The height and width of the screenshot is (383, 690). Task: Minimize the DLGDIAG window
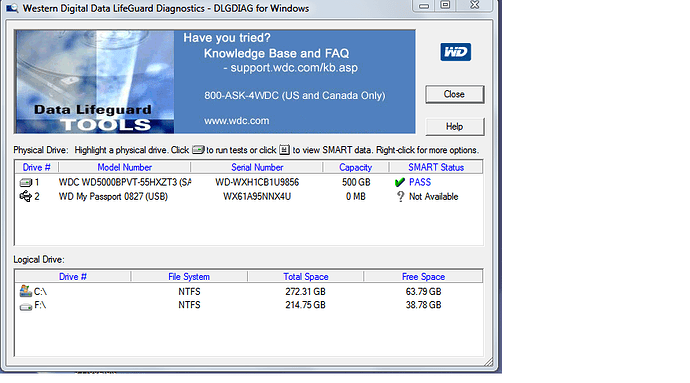424,6
